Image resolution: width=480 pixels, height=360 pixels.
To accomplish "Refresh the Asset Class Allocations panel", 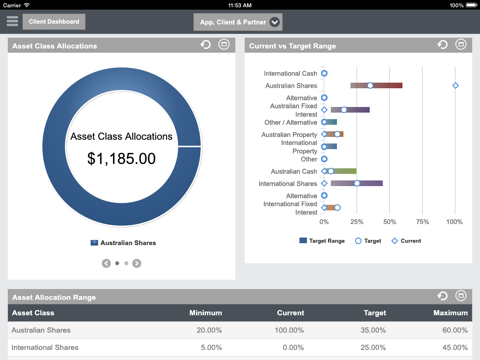I will tap(206, 44).
